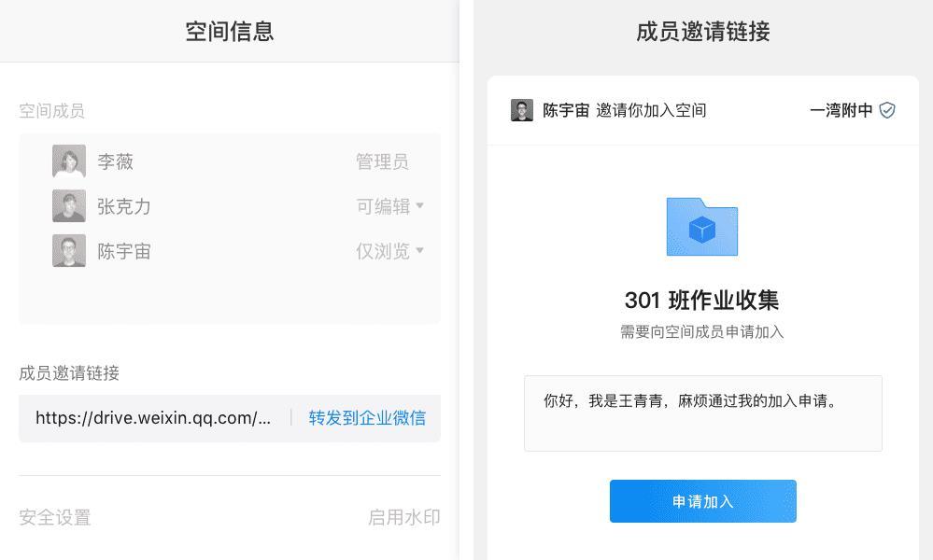Click the 管理员 role label for 李薇
The image size is (933, 560).
pyautogui.click(x=382, y=161)
